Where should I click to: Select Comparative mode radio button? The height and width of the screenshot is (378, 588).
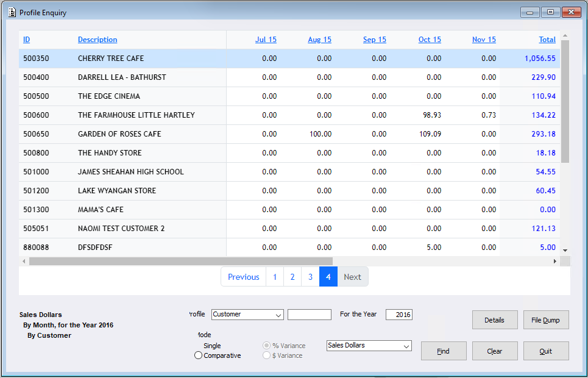(x=199, y=355)
